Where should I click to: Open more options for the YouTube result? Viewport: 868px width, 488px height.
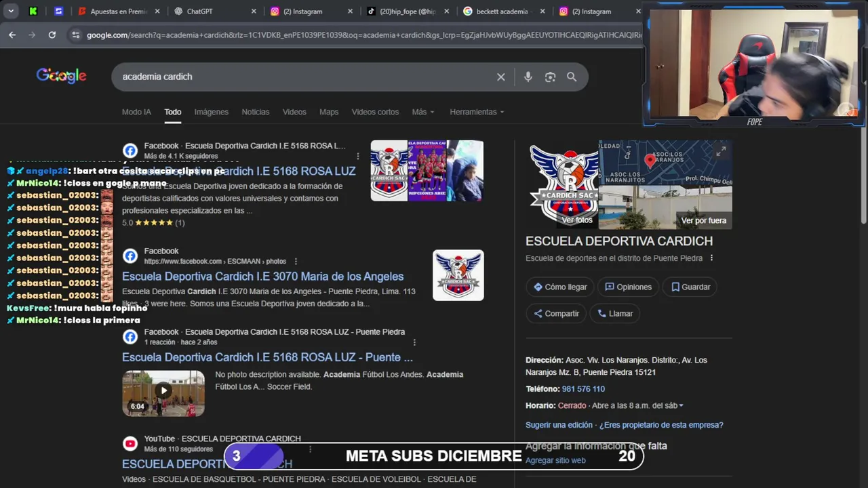click(x=310, y=449)
